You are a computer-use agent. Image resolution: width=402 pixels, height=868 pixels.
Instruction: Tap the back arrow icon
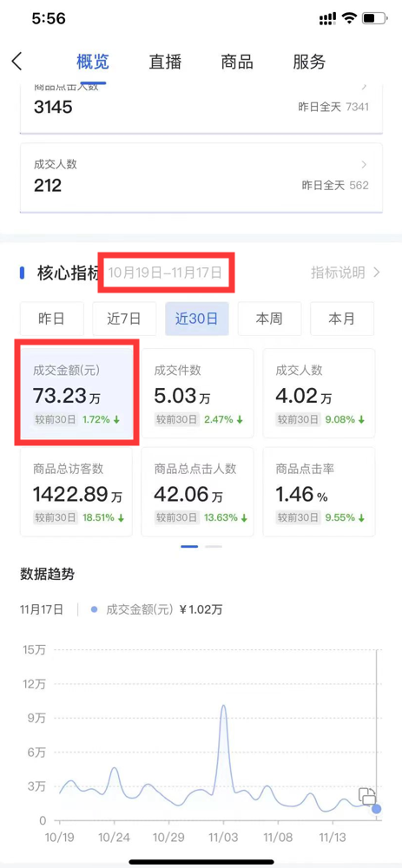[x=17, y=62]
